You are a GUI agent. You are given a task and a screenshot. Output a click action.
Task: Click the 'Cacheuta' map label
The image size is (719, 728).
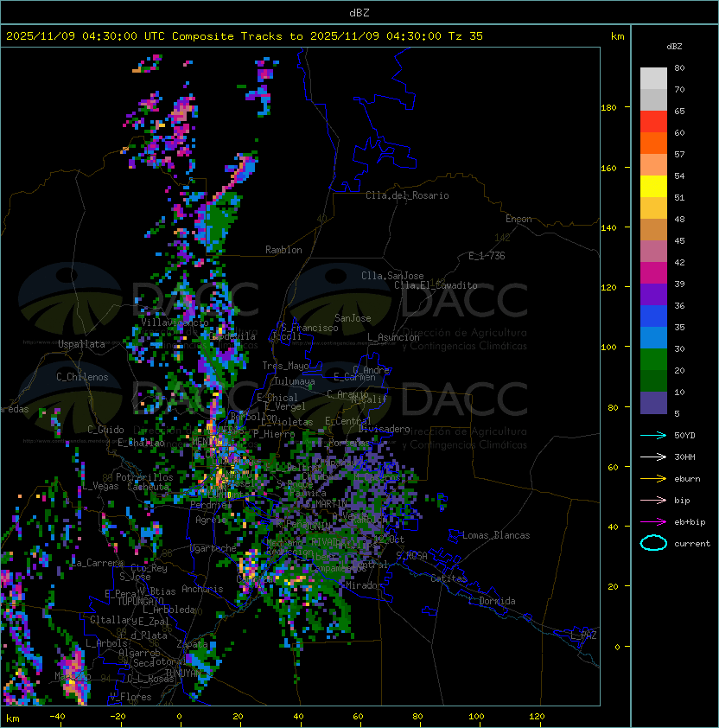click(x=148, y=487)
